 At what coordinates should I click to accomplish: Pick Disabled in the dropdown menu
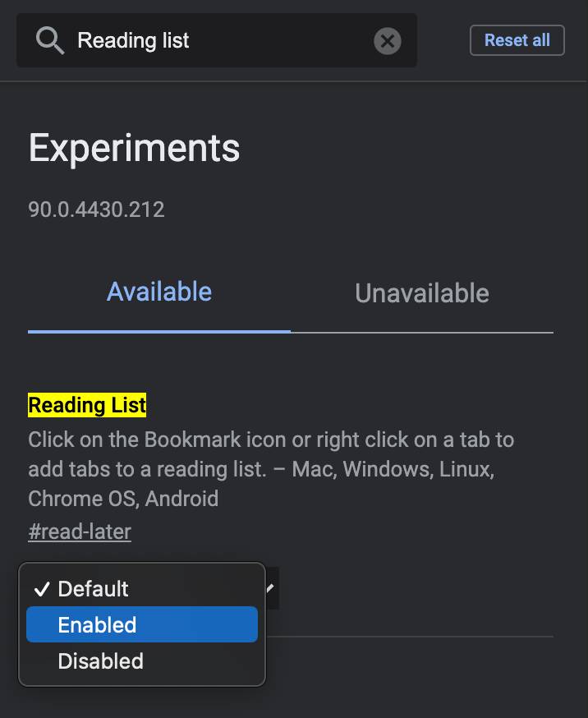100,661
